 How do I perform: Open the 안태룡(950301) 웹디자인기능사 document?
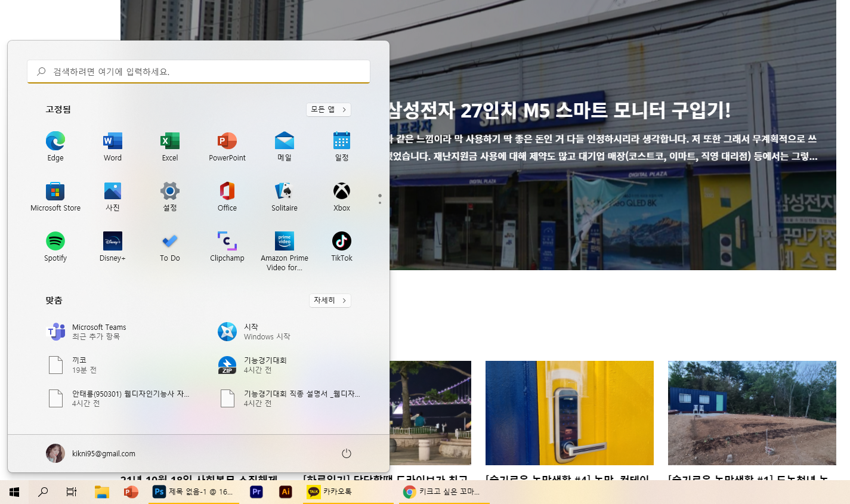pyautogui.click(x=119, y=398)
